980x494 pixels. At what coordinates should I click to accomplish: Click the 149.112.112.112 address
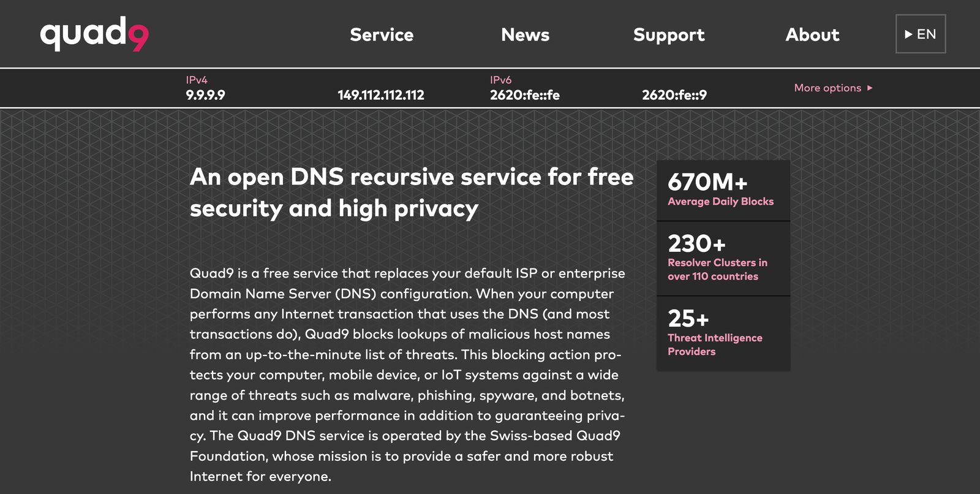click(x=381, y=95)
